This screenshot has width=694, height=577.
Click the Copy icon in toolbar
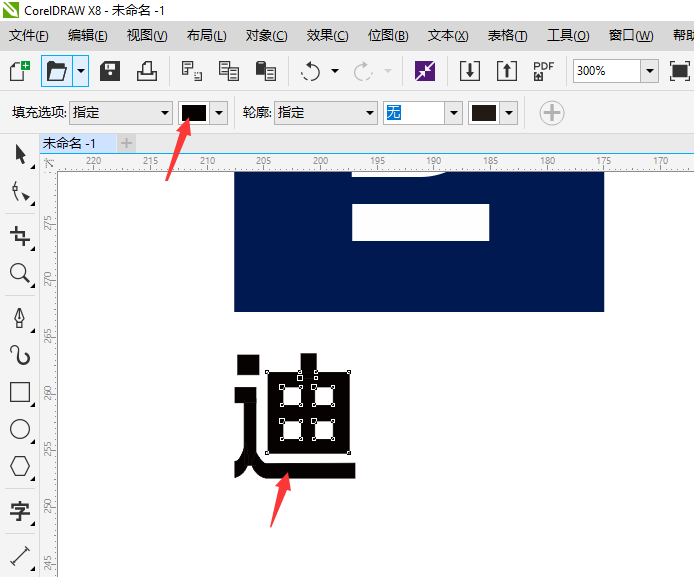click(229, 71)
